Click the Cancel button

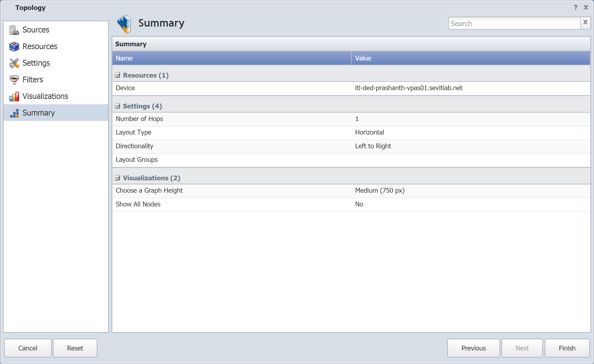pos(28,347)
